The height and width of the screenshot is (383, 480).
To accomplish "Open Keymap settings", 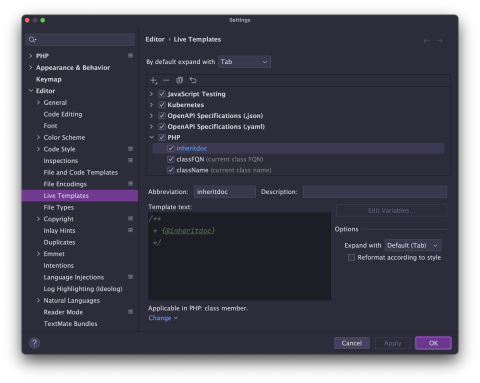I will tap(49, 79).
